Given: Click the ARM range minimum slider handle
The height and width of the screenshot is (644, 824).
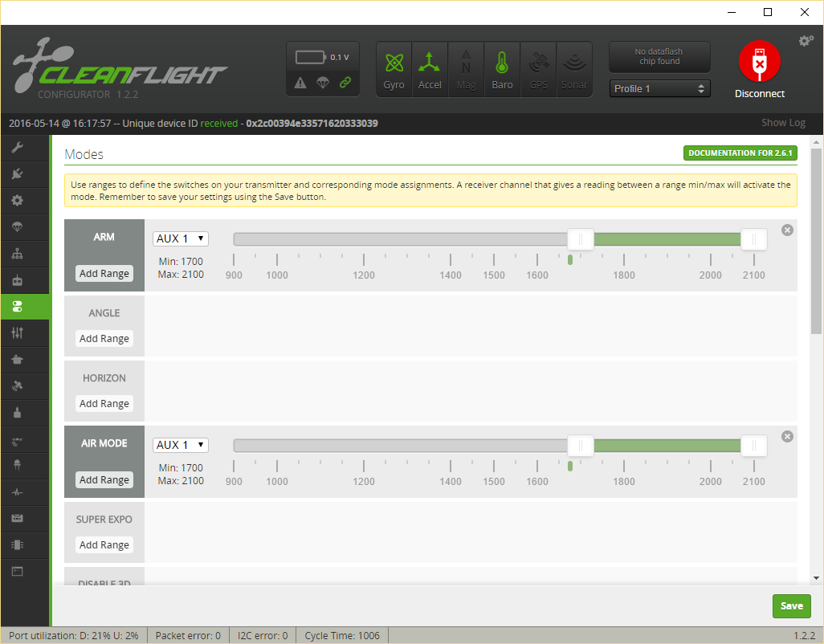Looking at the screenshot, I should coord(580,239).
